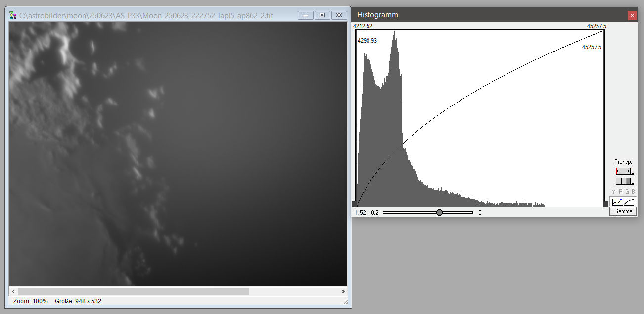Click the striped histogram scale icon
Viewport: 644px width, 314px height.
pos(623,181)
